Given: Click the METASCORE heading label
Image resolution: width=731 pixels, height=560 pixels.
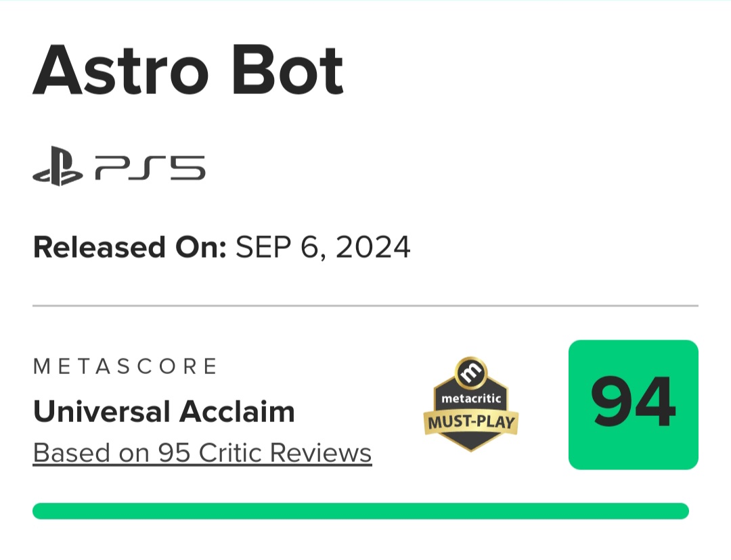Looking at the screenshot, I should [x=125, y=367].
